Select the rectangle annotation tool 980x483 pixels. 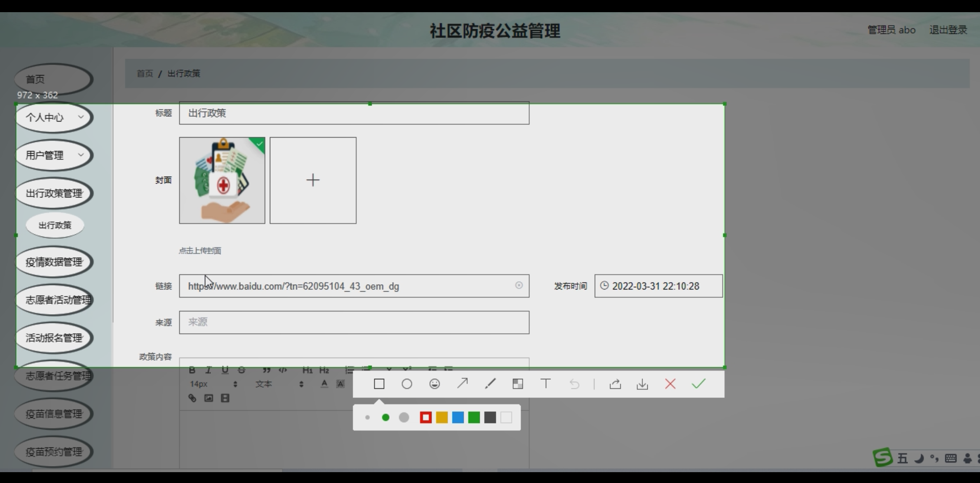379,384
